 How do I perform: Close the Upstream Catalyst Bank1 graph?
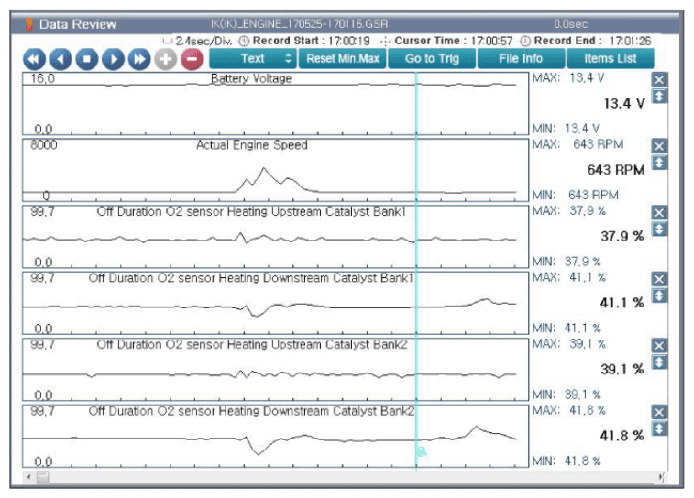click(658, 212)
